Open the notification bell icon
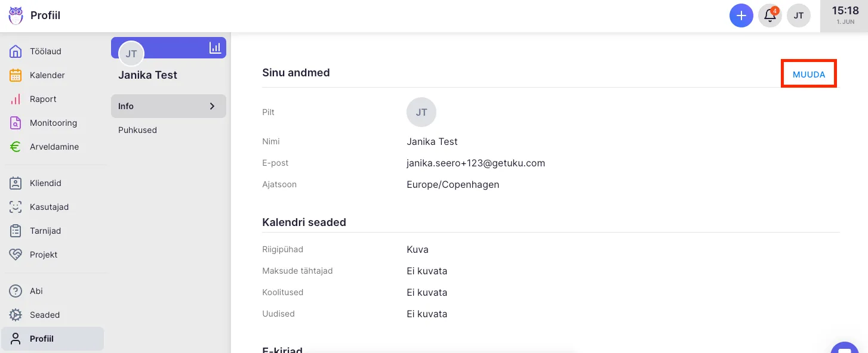Image resolution: width=868 pixels, height=353 pixels. tap(770, 16)
